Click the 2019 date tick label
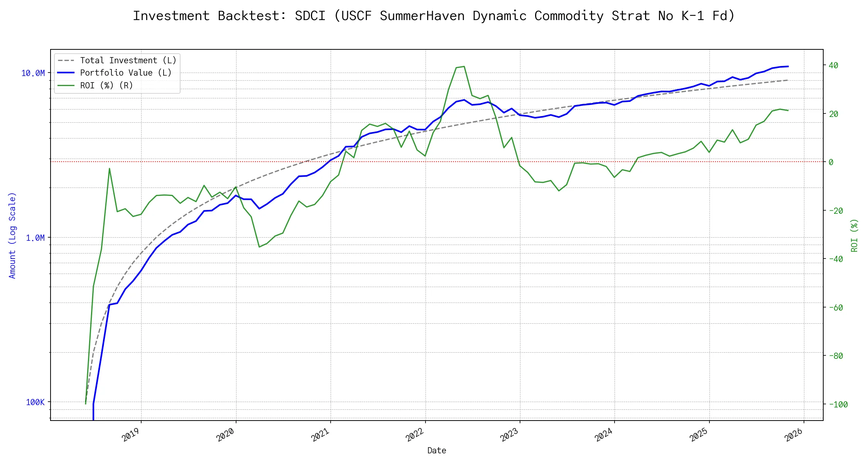The image size is (868, 463). tap(130, 435)
